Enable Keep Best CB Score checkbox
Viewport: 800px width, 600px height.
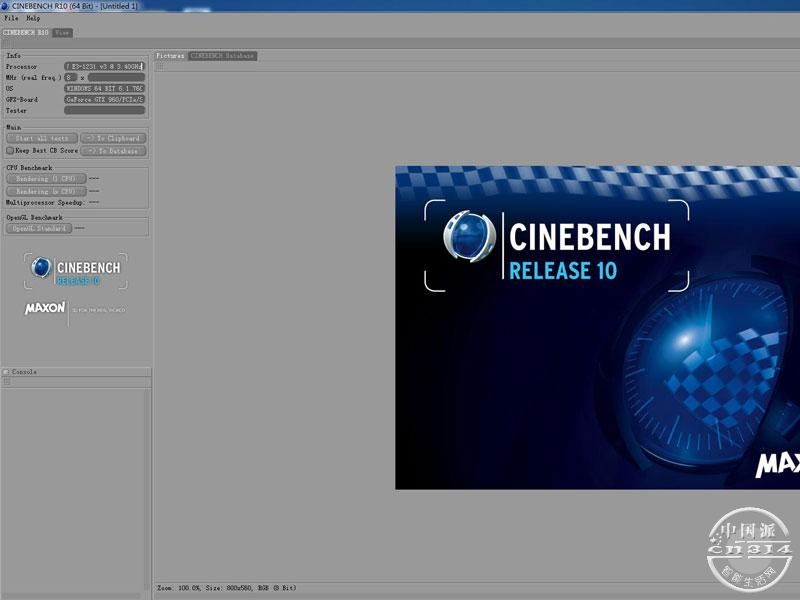pyautogui.click(x=10, y=151)
